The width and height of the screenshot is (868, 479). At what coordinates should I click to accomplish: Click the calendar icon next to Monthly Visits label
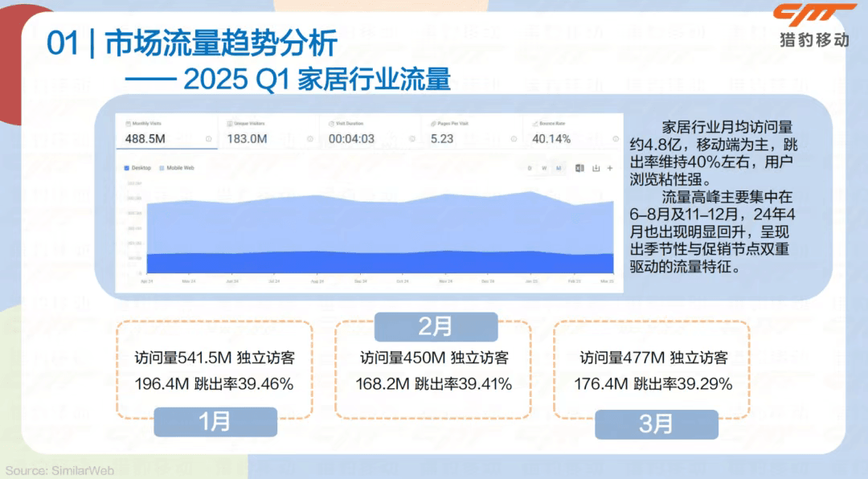click(x=129, y=122)
